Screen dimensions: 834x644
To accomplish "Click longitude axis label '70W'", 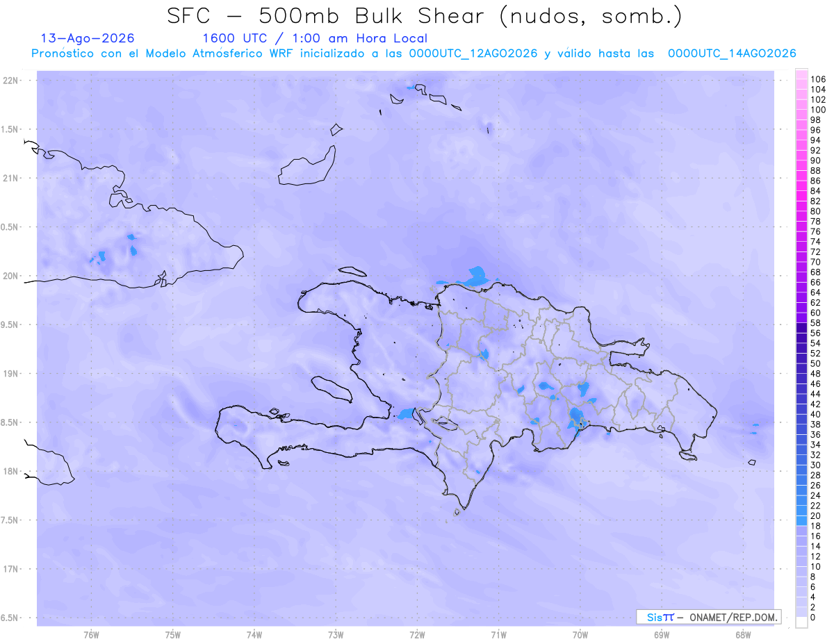I will pos(580,635).
